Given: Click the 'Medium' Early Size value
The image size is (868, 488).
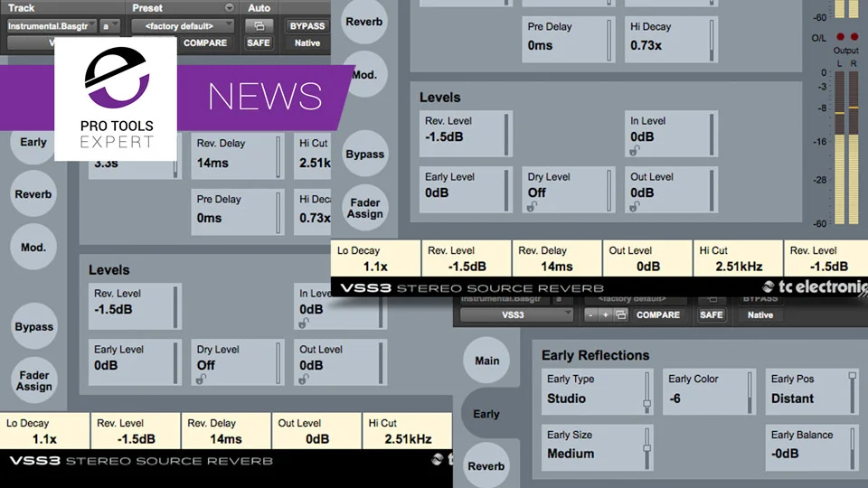Looking at the screenshot, I should click(x=571, y=454).
